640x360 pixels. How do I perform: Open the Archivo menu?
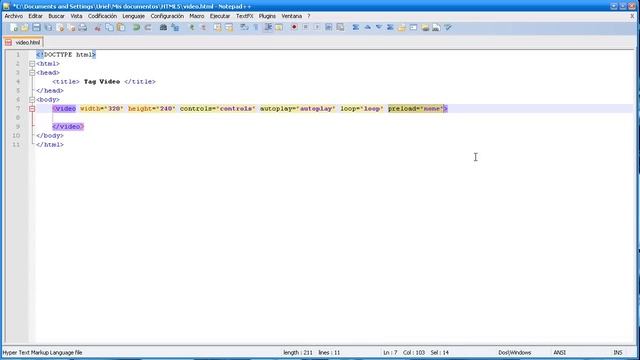click(x=13, y=16)
